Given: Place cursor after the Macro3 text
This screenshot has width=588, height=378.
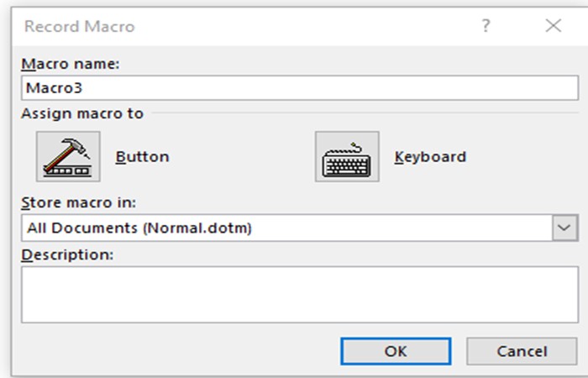Looking at the screenshot, I should pyautogui.click(x=82, y=88).
